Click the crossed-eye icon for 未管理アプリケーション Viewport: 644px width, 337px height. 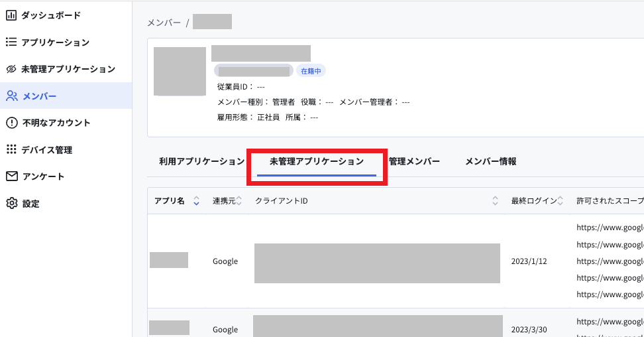pyautogui.click(x=11, y=69)
